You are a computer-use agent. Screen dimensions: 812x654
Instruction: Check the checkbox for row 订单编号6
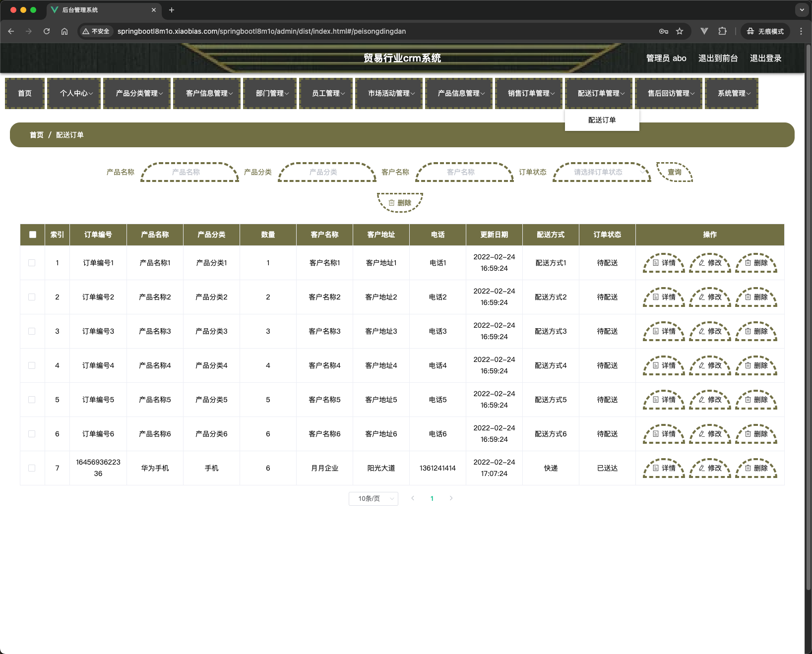tap(32, 434)
